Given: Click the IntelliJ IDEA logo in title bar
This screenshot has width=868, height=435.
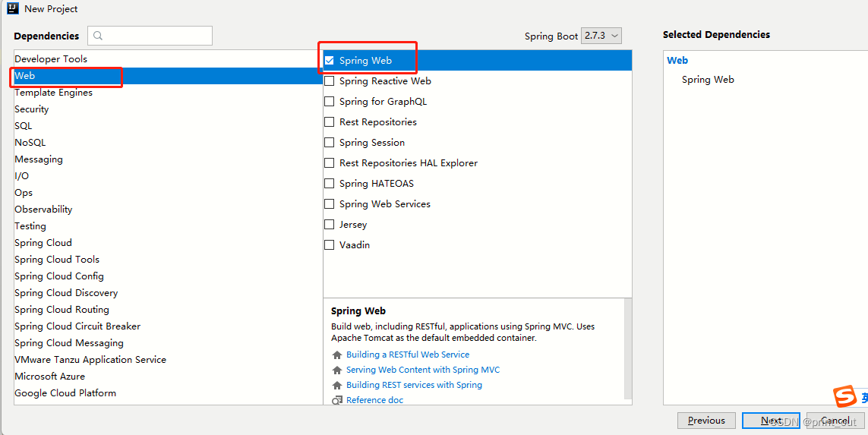Looking at the screenshot, I should click(13, 8).
